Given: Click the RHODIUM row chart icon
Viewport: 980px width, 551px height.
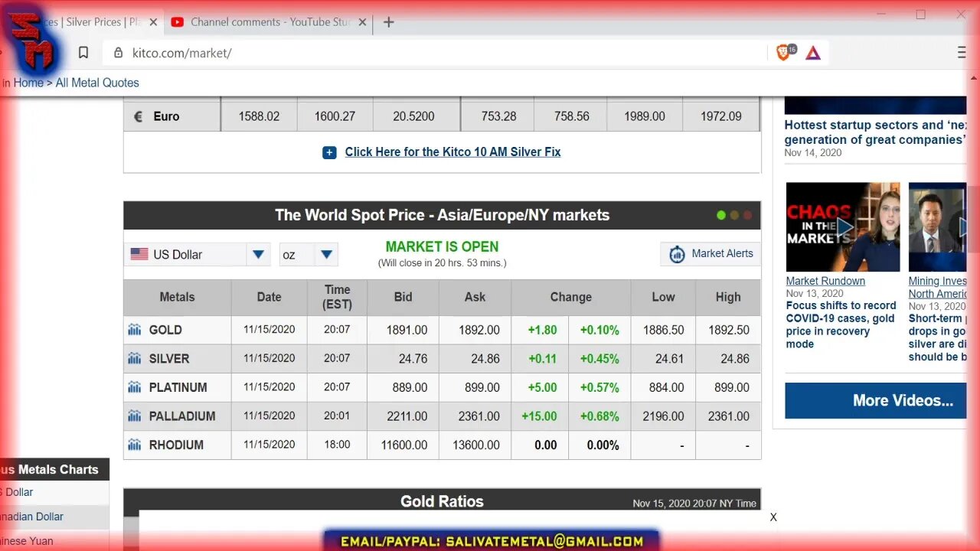Looking at the screenshot, I should point(135,445).
